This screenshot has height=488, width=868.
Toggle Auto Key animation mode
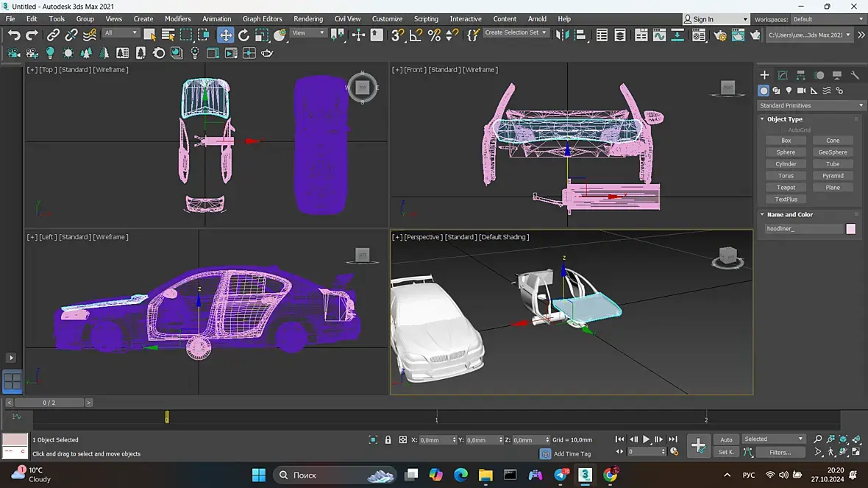tap(726, 439)
